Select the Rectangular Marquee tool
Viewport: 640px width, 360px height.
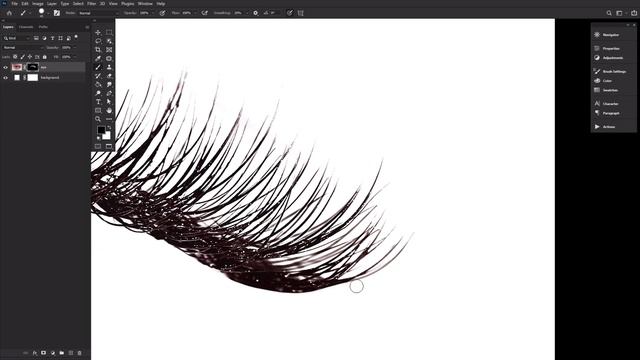coord(109,32)
